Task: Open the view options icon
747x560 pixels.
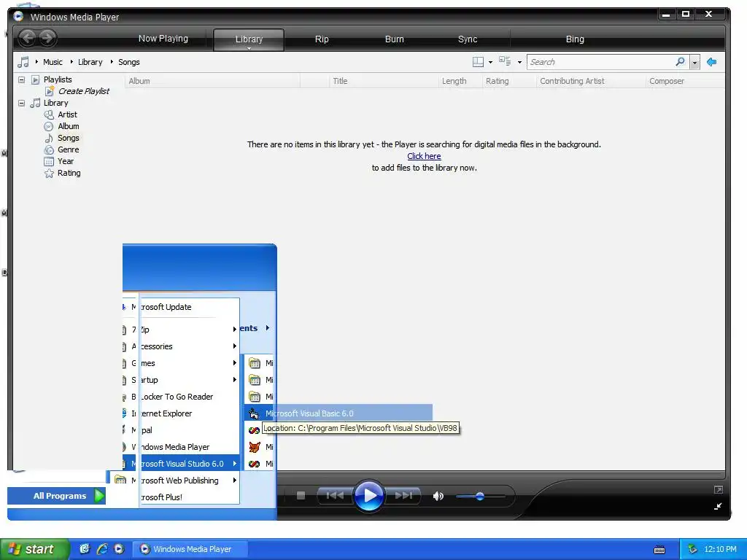Action: pyautogui.click(x=505, y=61)
